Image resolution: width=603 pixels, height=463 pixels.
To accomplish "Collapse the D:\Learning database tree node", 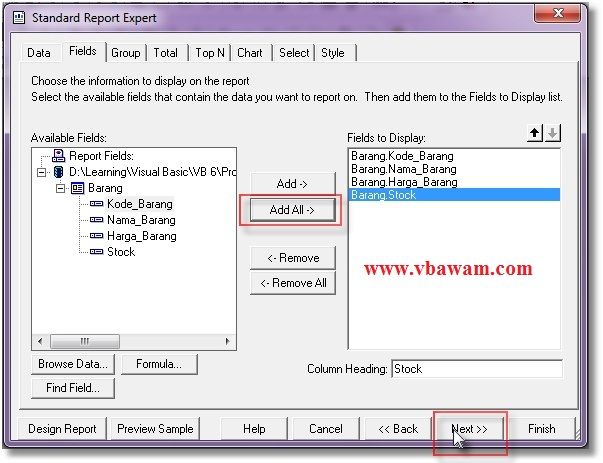I will (x=41, y=172).
